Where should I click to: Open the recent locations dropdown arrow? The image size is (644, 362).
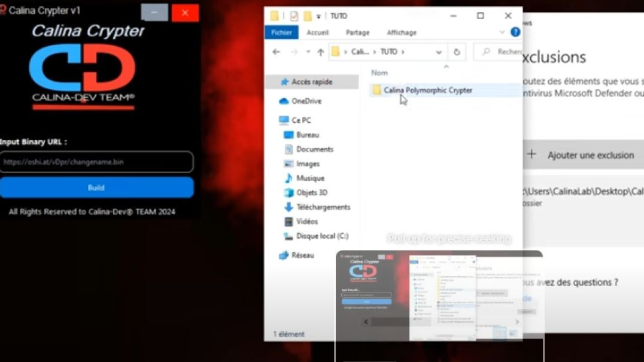click(x=308, y=52)
